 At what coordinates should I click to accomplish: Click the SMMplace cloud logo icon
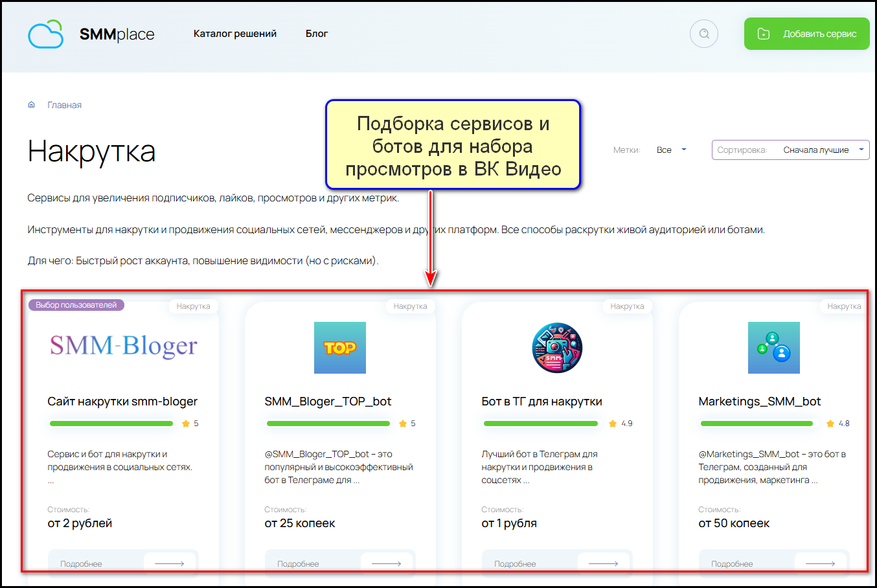click(45, 34)
